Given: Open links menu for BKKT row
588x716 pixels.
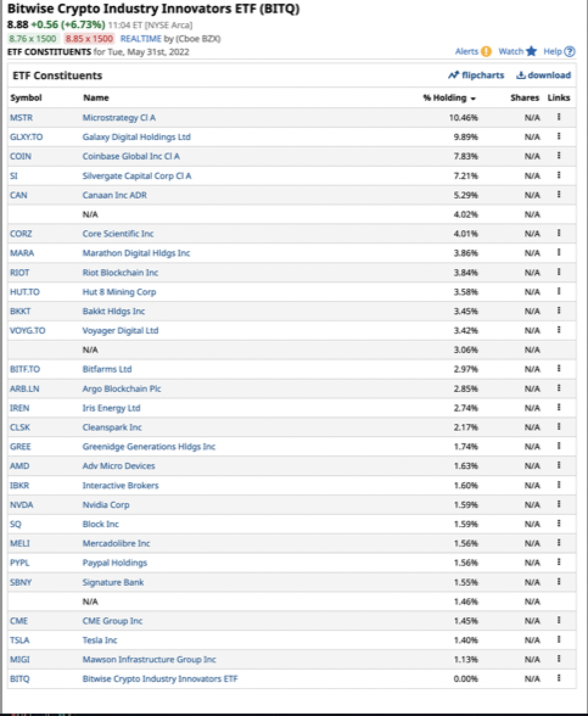Looking at the screenshot, I should click(x=559, y=311).
